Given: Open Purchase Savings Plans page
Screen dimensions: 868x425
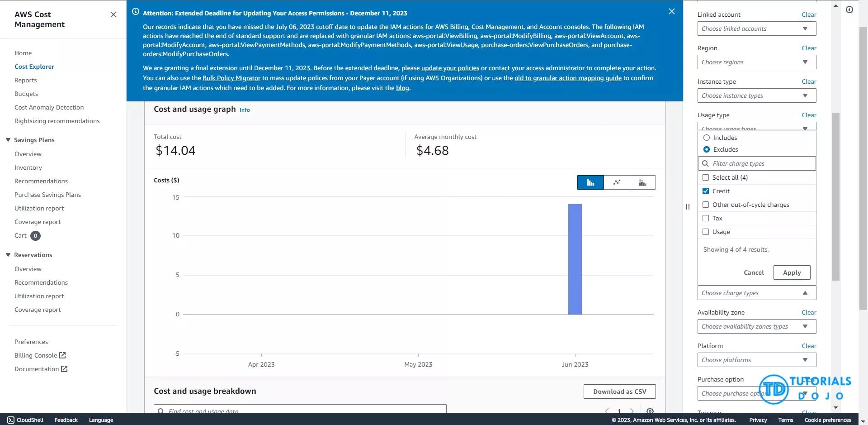Looking at the screenshot, I should coord(47,195).
